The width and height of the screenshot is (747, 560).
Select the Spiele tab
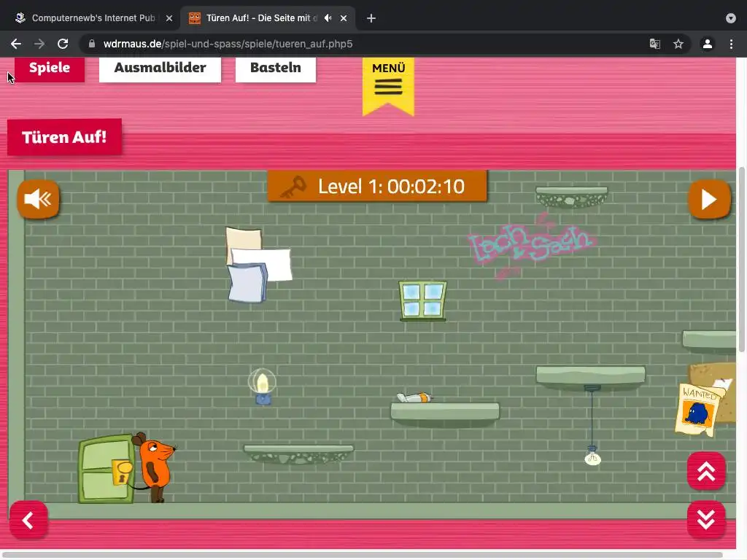pos(50,69)
